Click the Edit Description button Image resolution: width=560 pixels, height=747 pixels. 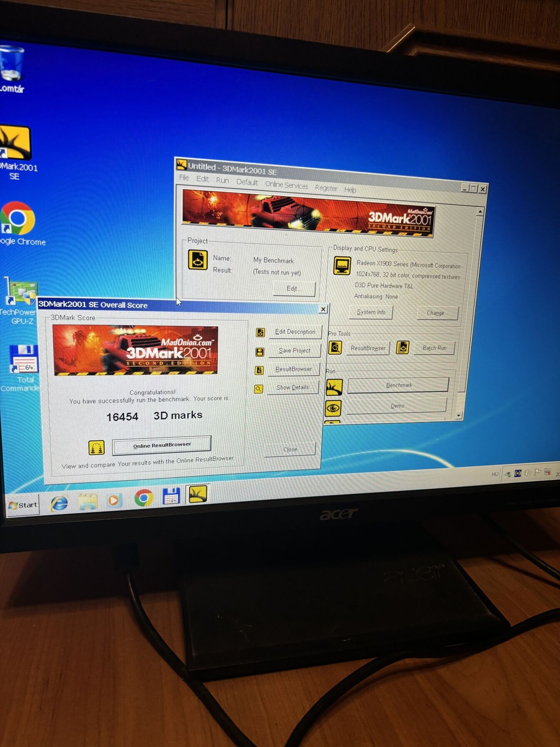295,332
